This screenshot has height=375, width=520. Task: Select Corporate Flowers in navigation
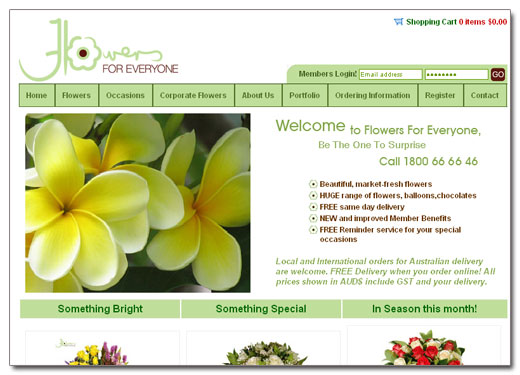pos(193,95)
